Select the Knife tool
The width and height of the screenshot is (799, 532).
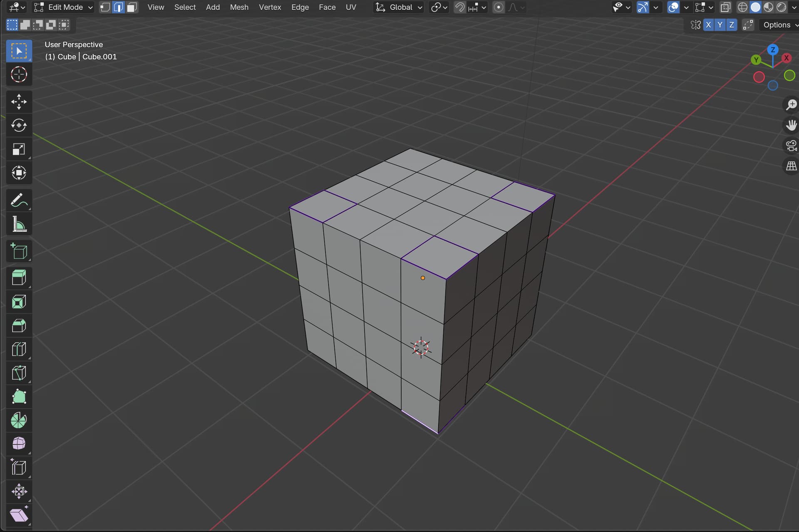point(19,373)
